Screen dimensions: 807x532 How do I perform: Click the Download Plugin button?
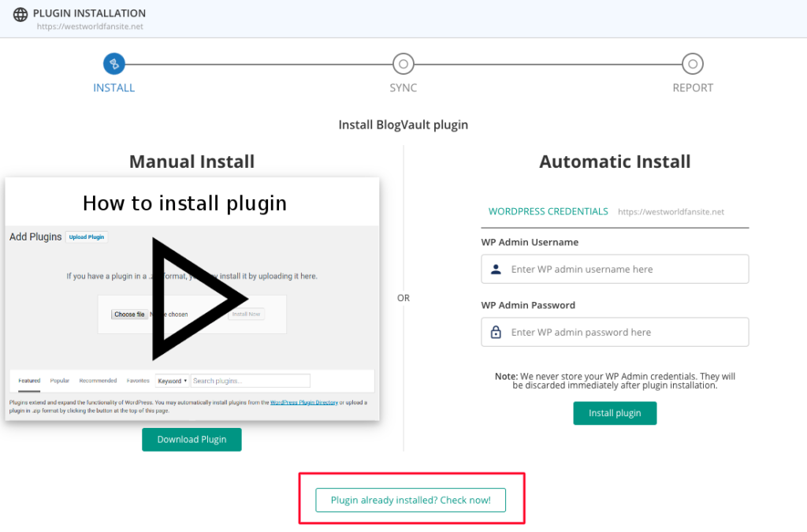click(192, 439)
